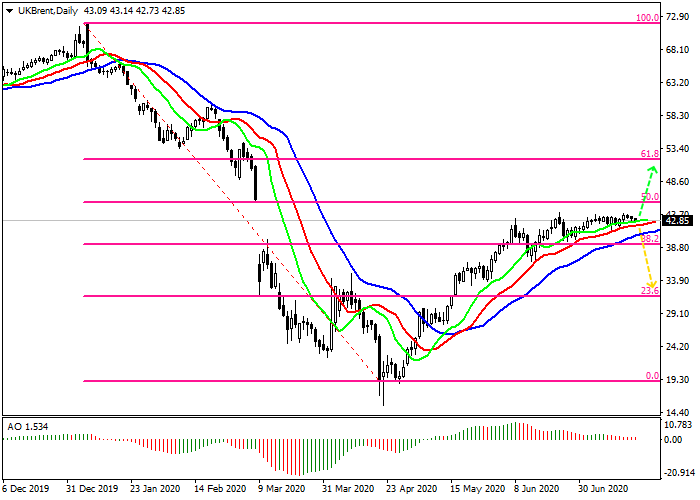Click the 72.90 price axis label
Image resolution: width=700 pixels, height=500 pixels.
pyautogui.click(x=677, y=19)
